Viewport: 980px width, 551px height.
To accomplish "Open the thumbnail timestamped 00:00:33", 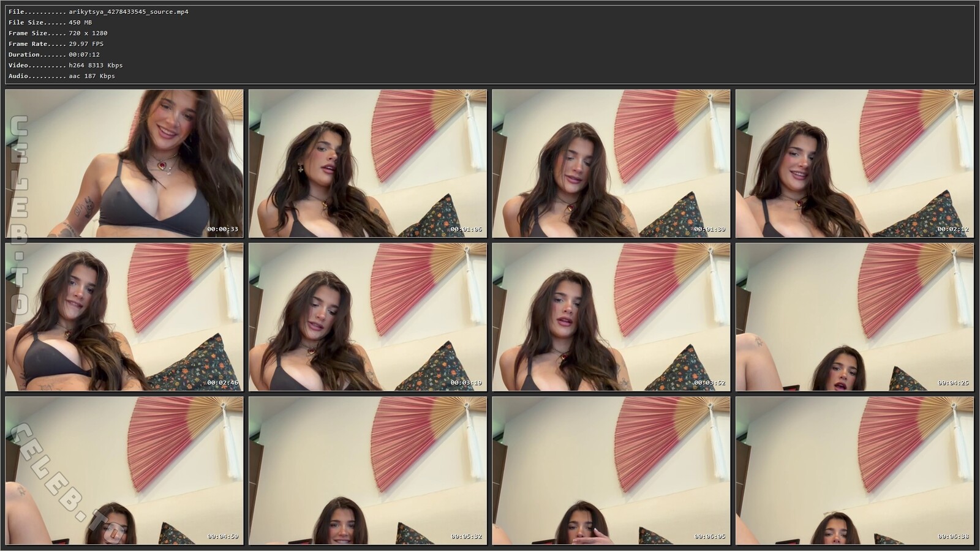I will pyautogui.click(x=124, y=163).
